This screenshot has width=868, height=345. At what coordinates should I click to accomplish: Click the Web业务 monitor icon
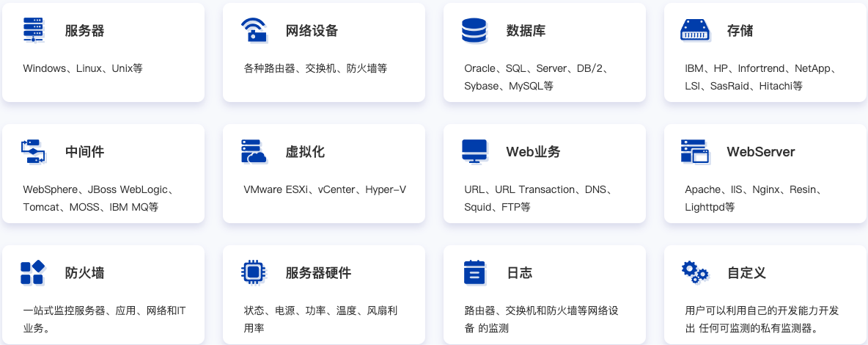(474, 151)
